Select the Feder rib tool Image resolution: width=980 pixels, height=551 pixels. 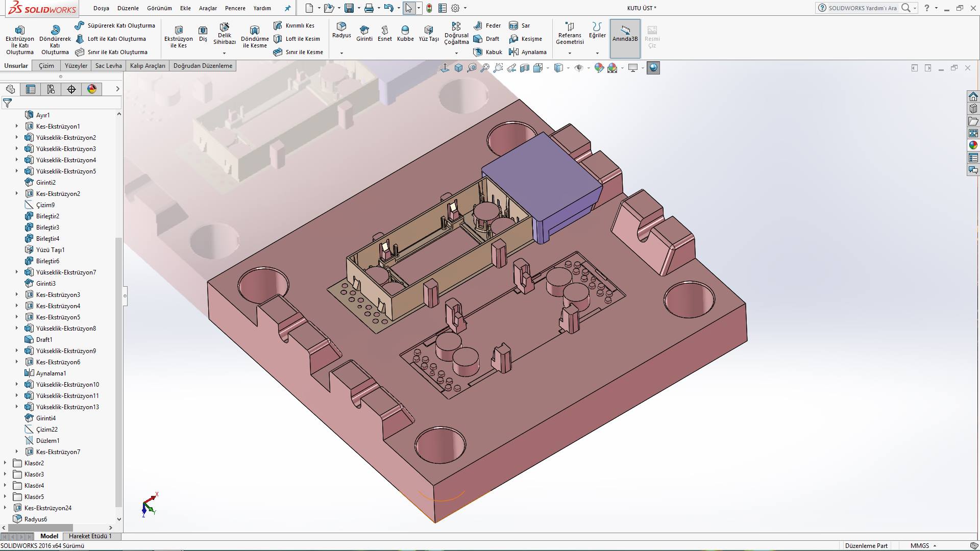[x=487, y=26]
